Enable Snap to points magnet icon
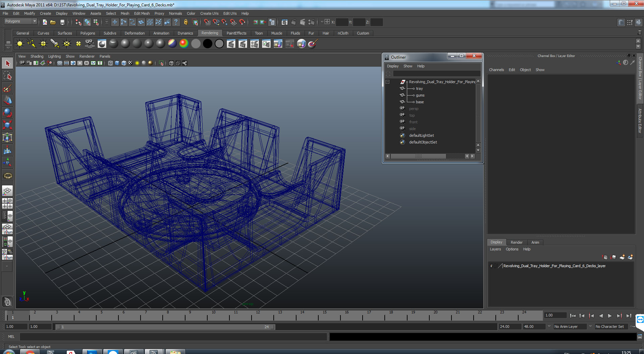The image size is (644, 354). point(225,22)
